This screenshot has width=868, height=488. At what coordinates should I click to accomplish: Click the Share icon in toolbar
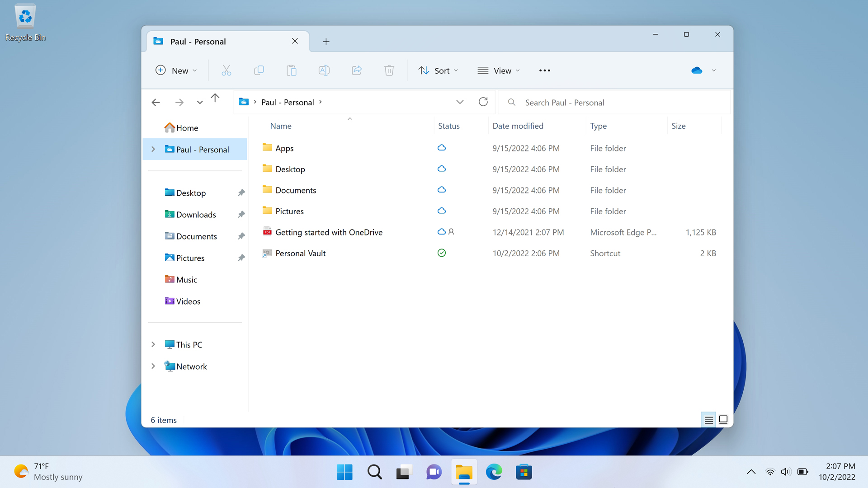[x=356, y=70]
